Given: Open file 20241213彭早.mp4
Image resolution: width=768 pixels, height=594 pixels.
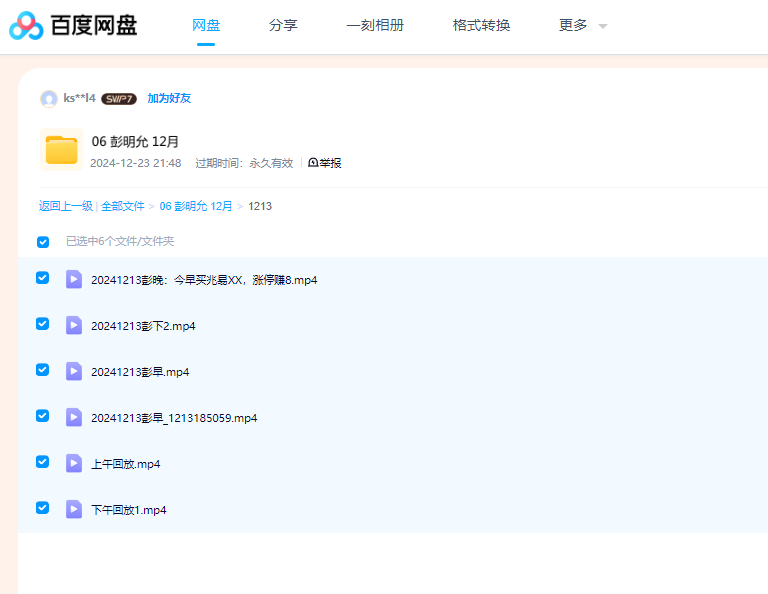Looking at the screenshot, I should click(140, 372).
